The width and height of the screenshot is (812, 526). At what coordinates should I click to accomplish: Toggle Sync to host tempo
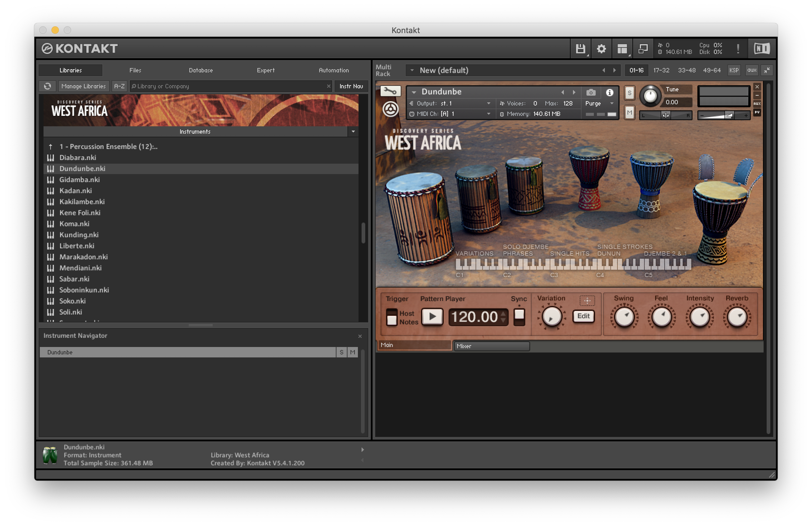[x=519, y=317]
